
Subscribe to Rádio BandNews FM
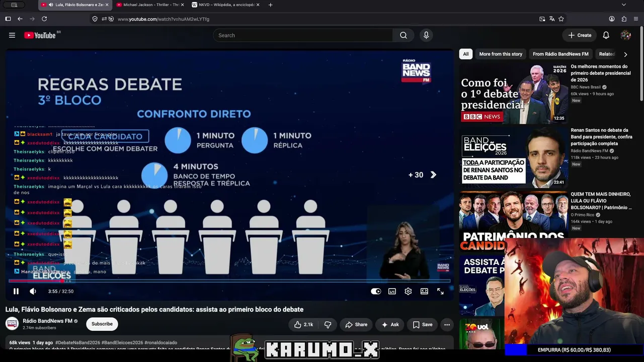pyautogui.click(x=102, y=324)
